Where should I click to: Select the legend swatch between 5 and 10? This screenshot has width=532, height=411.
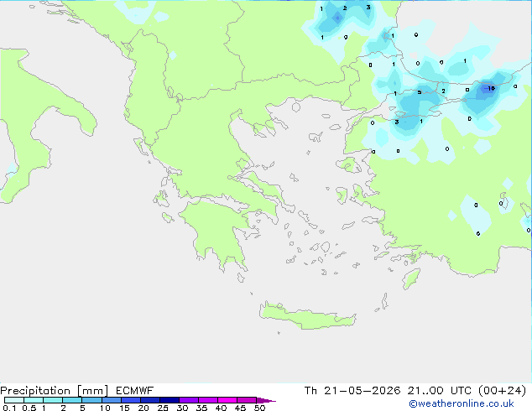tap(91, 400)
